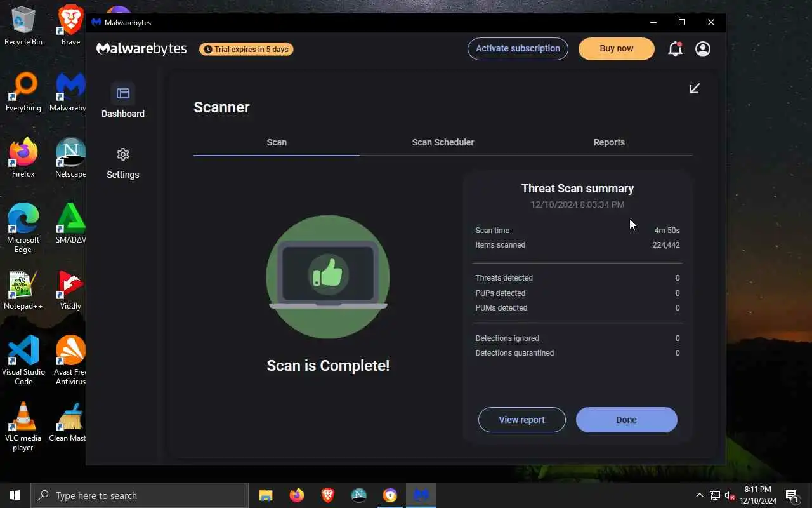
Task: Click the Scan is Complete! text
Action: click(x=328, y=366)
